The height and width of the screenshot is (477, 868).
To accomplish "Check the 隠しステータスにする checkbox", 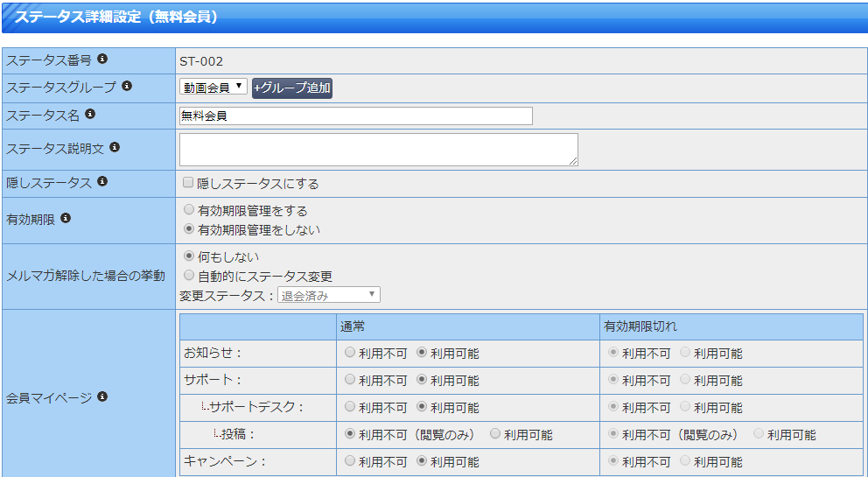I will pos(188,183).
